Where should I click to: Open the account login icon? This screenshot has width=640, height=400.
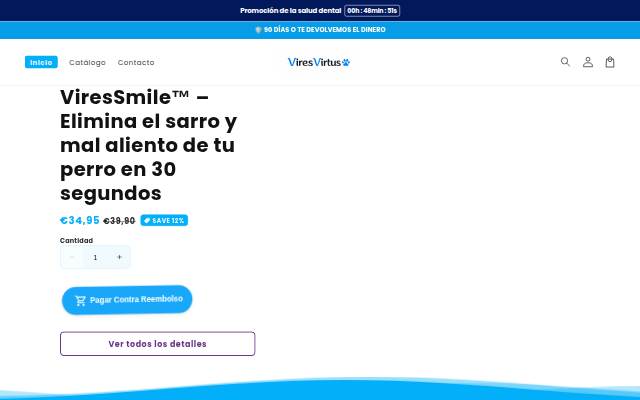[x=588, y=62]
